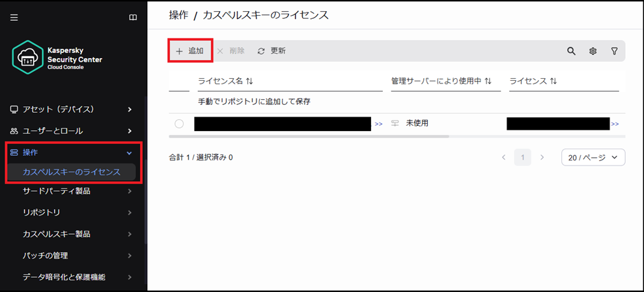The height and width of the screenshot is (292, 644).
Task: Click the monitor icon for アセット
Action: click(14, 109)
